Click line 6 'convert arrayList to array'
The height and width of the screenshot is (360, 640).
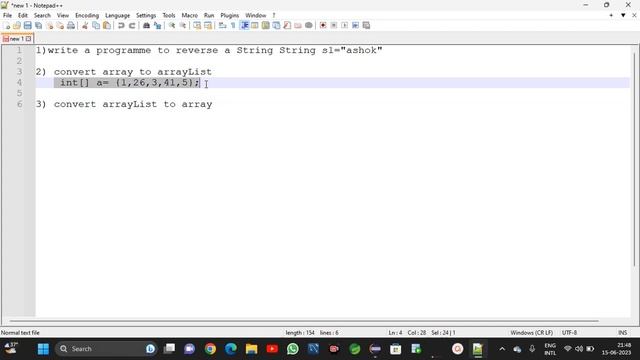tap(133, 104)
